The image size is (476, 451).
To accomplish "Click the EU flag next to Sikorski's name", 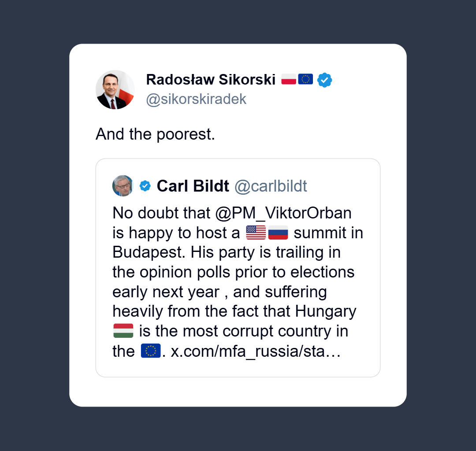I will (305, 79).
